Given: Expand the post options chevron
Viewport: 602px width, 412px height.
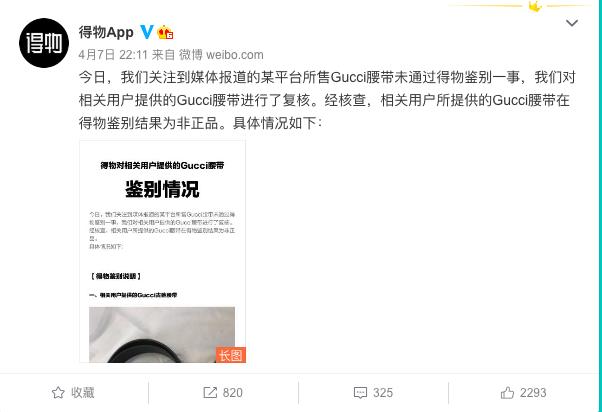Looking at the screenshot, I should point(572,23).
